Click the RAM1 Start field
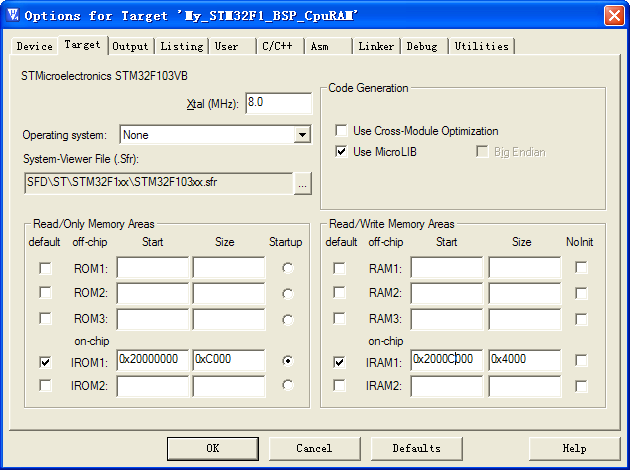 coord(447,268)
